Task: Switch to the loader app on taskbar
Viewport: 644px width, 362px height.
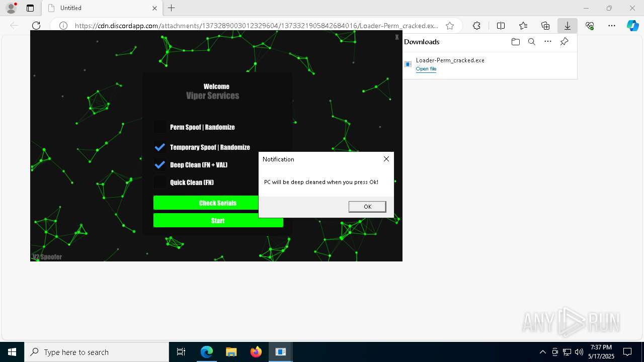Action: [280, 352]
